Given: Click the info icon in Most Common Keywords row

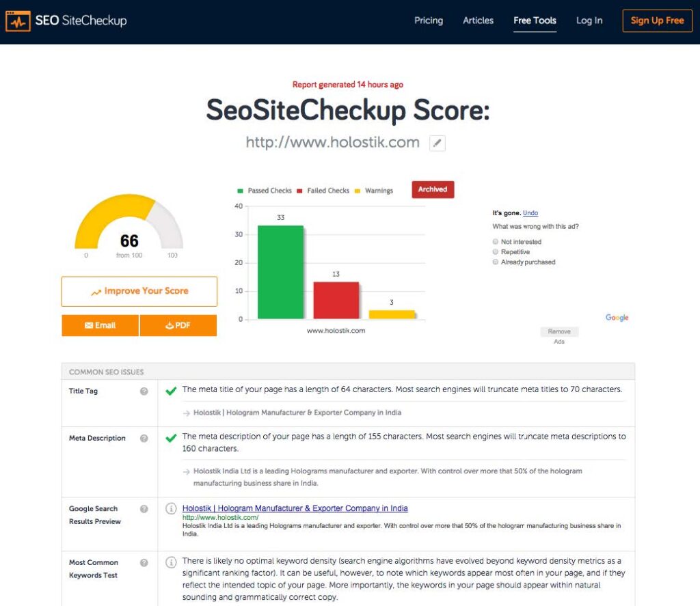Looking at the screenshot, I should pyautogui.click(x=170, y=562).
